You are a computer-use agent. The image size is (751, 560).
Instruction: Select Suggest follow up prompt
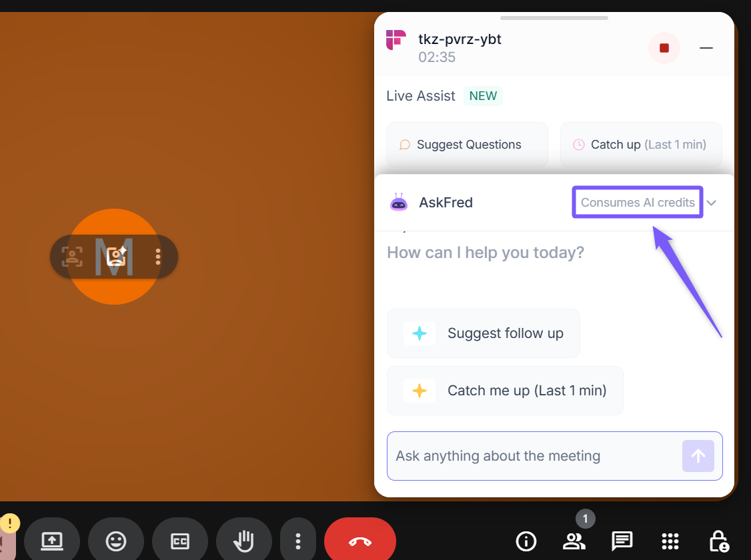[484, 333]
